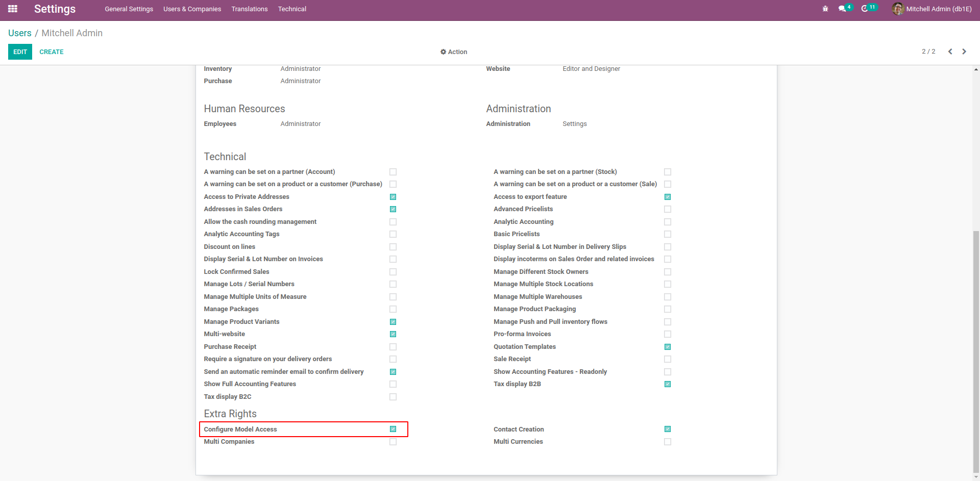Image resolution: width=980 pixels, height=481 pixels.
Task: Toggle Addresses in Sales Orders checkbox
Action: [393, 209]
